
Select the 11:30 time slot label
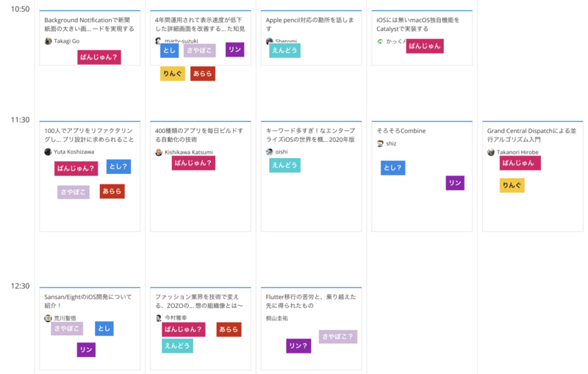click(x=21, y=120)
